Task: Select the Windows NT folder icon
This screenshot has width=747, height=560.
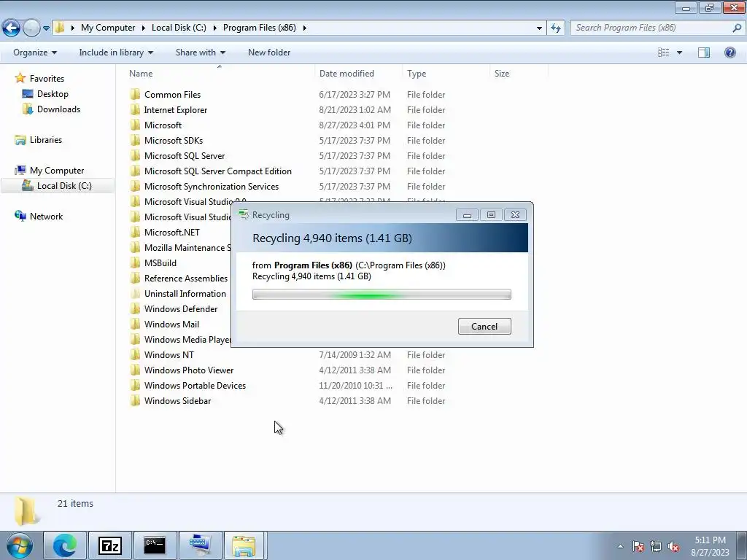Action: 135,355
